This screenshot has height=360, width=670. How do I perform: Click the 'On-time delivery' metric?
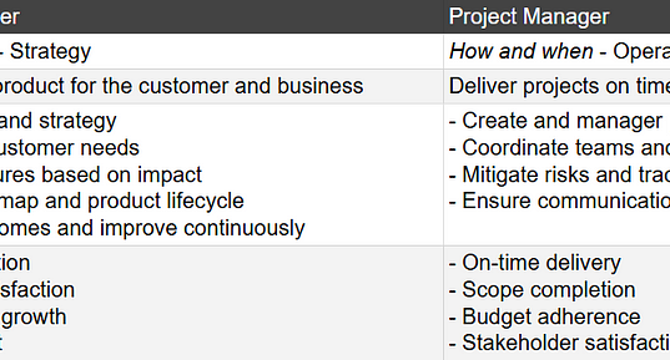click(x=535, y=263)
